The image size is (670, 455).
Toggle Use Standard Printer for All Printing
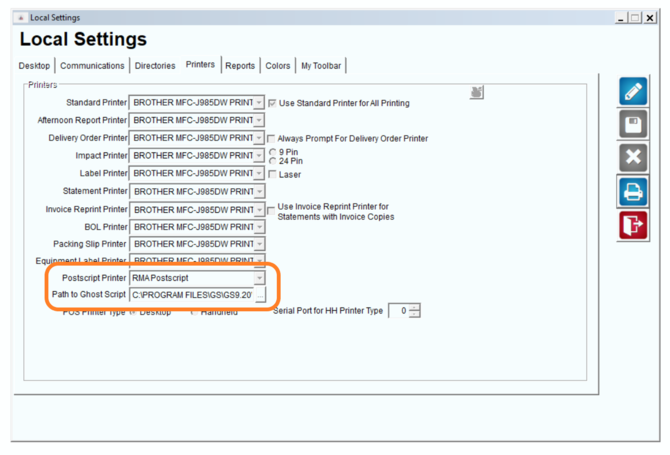(x=272, y=103)
